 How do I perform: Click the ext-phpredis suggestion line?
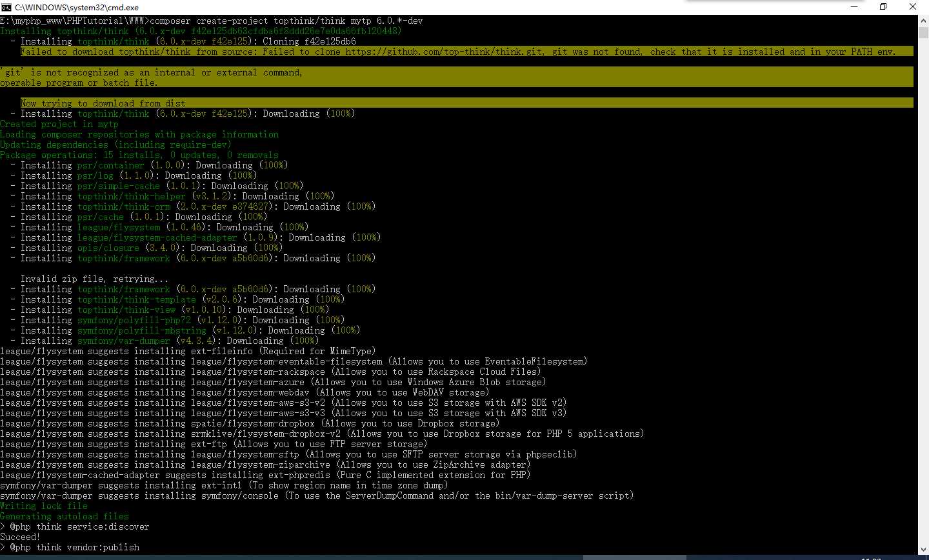pyautogui.click(x=265, y=475)
